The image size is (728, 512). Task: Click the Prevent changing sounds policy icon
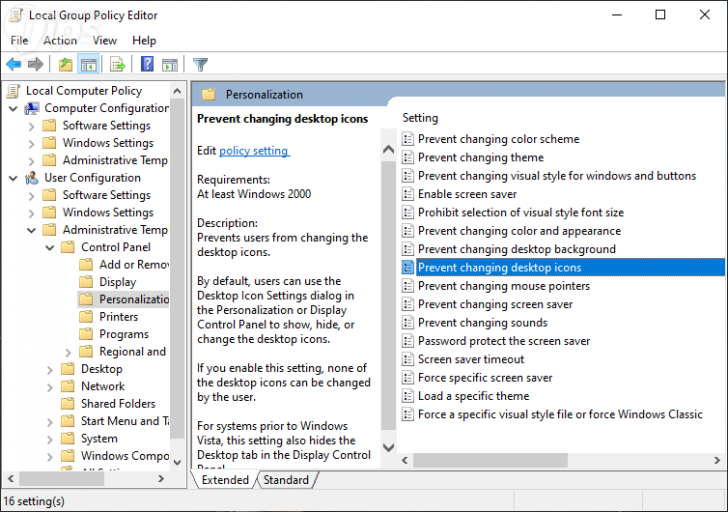point(408,323)
